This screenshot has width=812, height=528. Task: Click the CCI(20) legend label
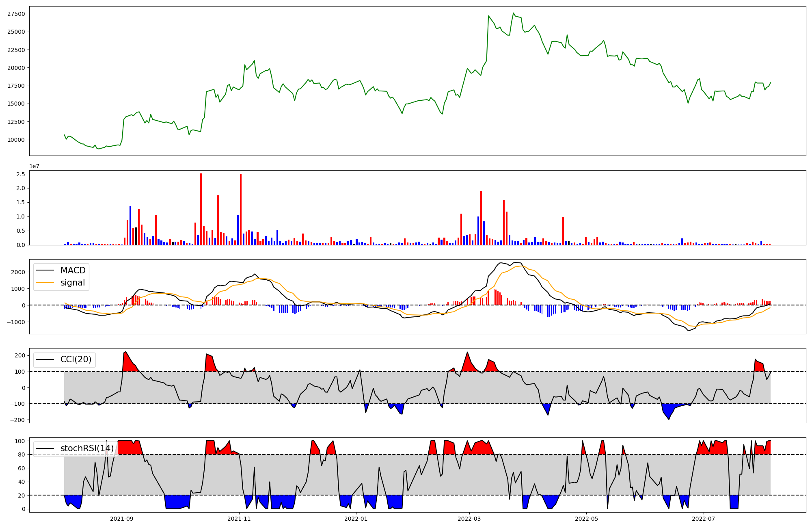pyautogui.click(x=76, y=359)
